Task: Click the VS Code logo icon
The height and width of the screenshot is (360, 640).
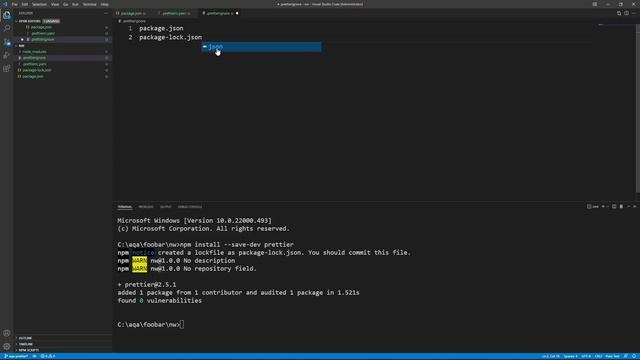Action: pos(5,4)
